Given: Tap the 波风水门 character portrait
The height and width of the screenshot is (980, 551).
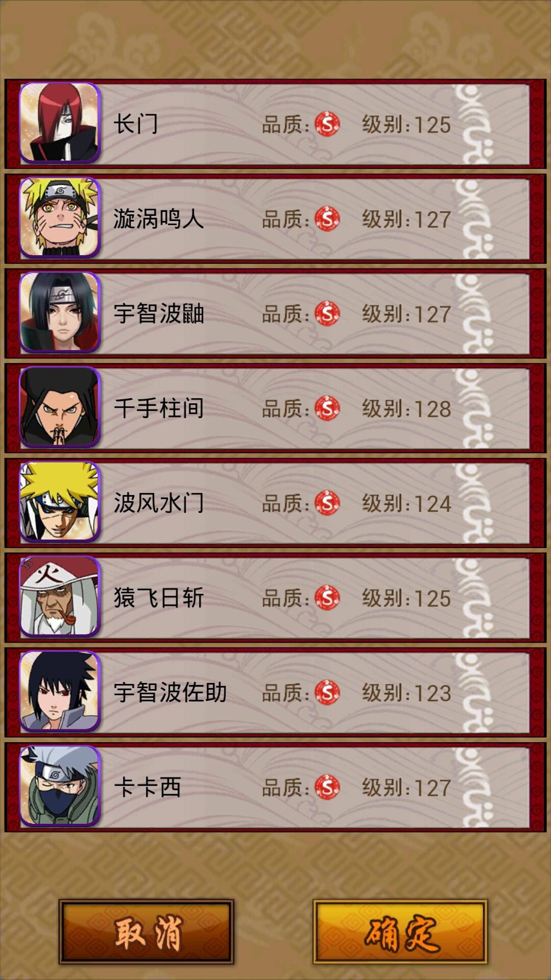Looking at the screenshot, I should (x=60, y=502).
